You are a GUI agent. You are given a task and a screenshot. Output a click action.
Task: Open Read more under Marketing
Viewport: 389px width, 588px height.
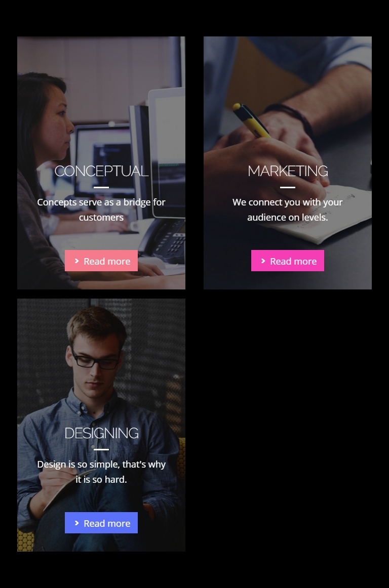coord(288,261)
